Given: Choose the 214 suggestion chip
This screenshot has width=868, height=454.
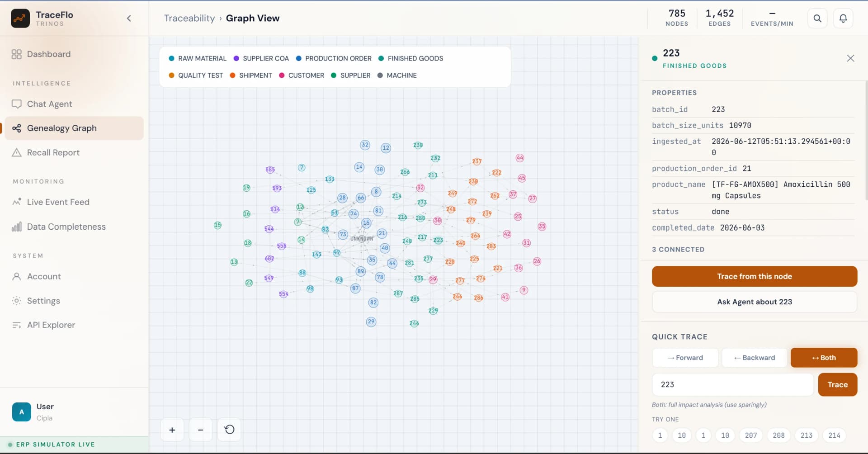Looking at the screenshot, I should 834,435.
